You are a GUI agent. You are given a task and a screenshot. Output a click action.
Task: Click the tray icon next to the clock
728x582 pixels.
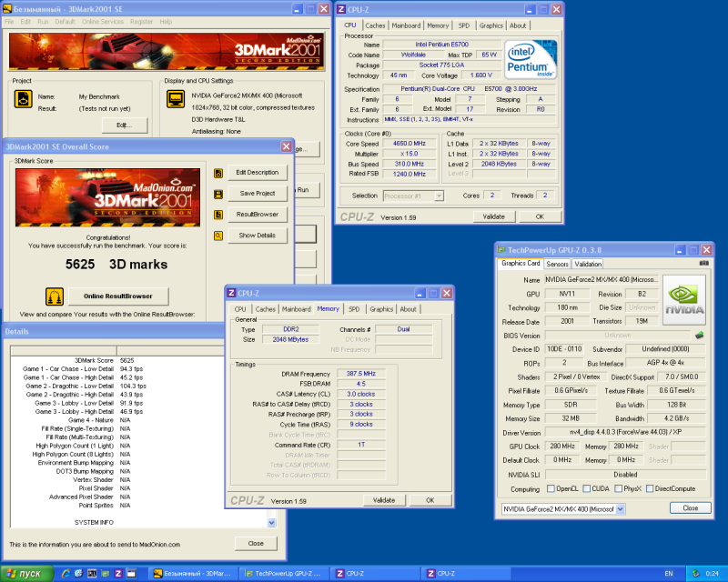tap(695, 574)
